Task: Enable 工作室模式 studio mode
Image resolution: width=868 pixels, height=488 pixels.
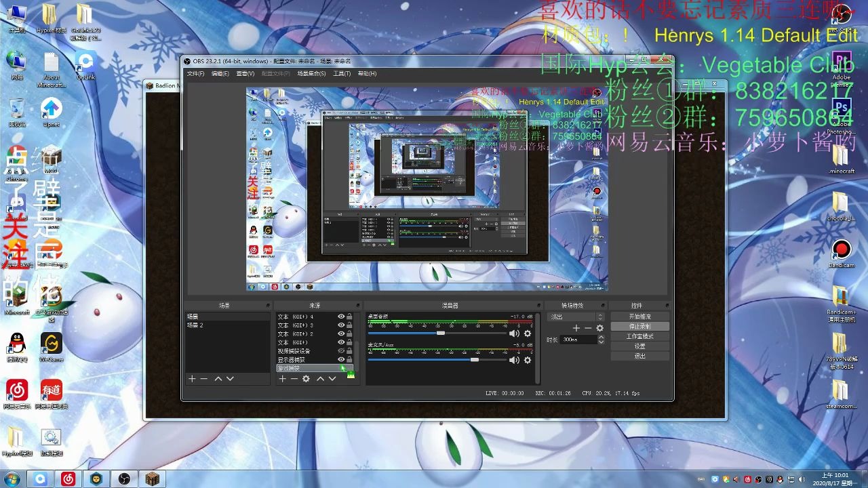Action: (x=639, y=336)
